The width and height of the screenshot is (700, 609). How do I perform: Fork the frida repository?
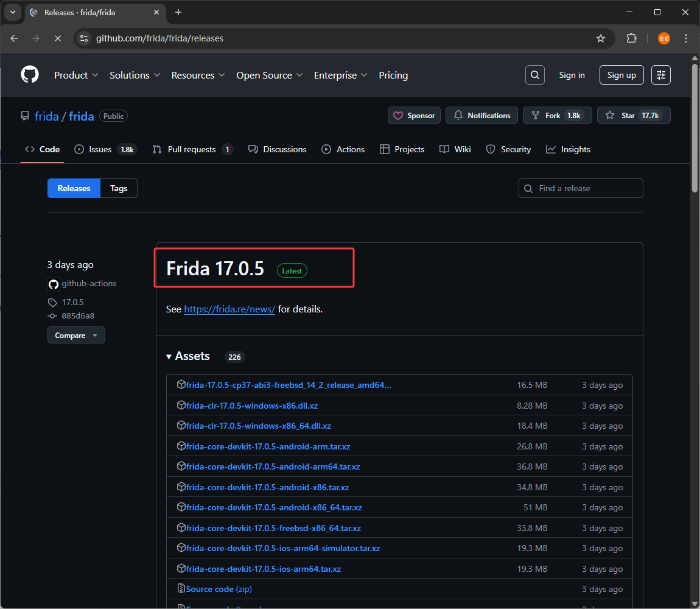click(557, 115)
